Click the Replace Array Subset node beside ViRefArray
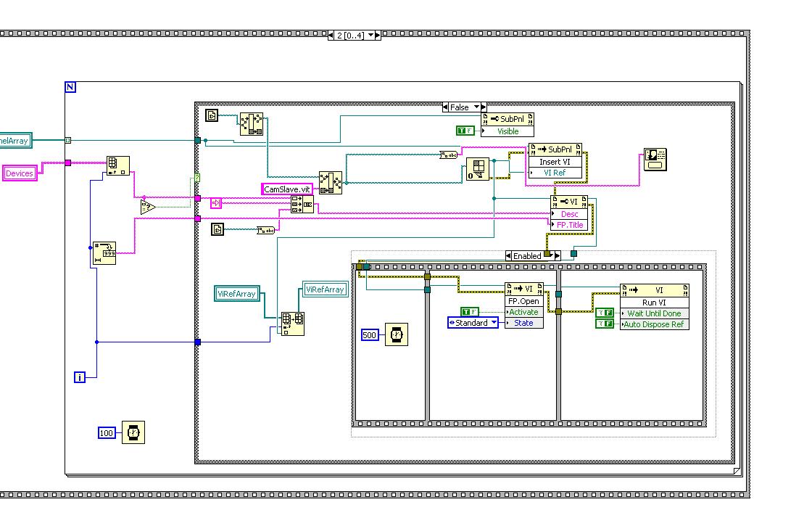812x518 pixels. (293, 324)
